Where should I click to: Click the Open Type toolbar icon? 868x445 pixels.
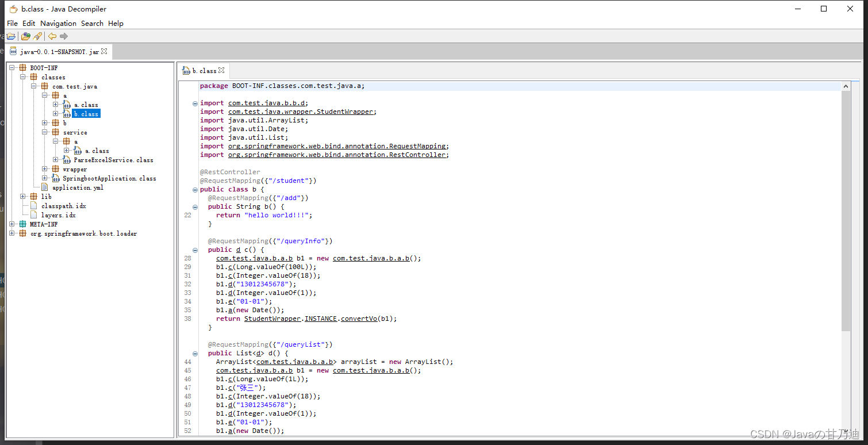click(25, 36)
